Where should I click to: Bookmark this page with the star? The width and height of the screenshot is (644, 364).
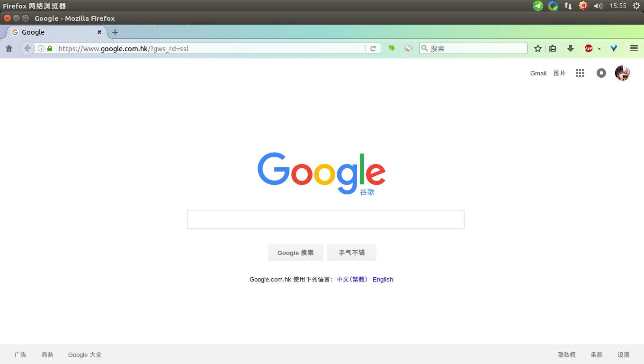pos(538,48)
